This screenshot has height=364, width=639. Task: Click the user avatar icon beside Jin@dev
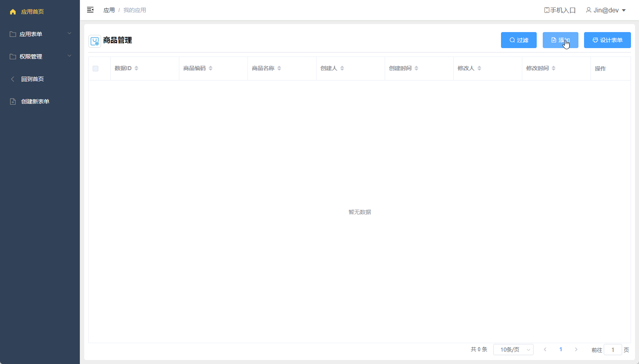(x=588, y=10)
